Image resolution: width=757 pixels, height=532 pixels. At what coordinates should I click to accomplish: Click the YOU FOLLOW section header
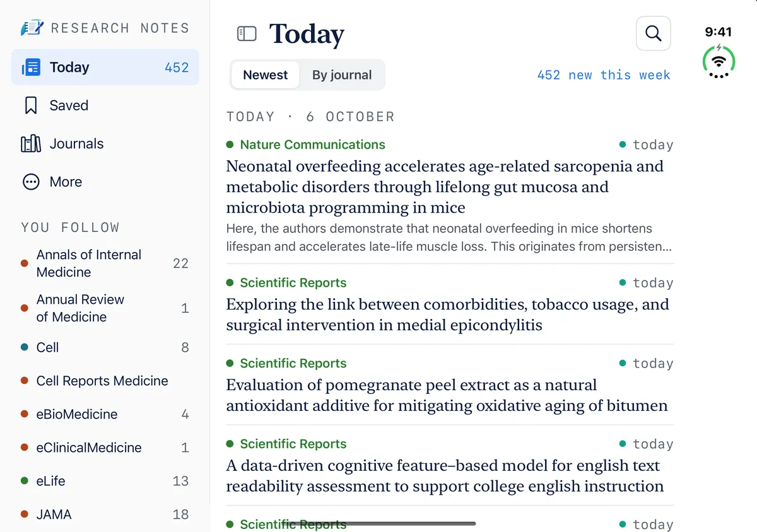click(x=70, y=228)
